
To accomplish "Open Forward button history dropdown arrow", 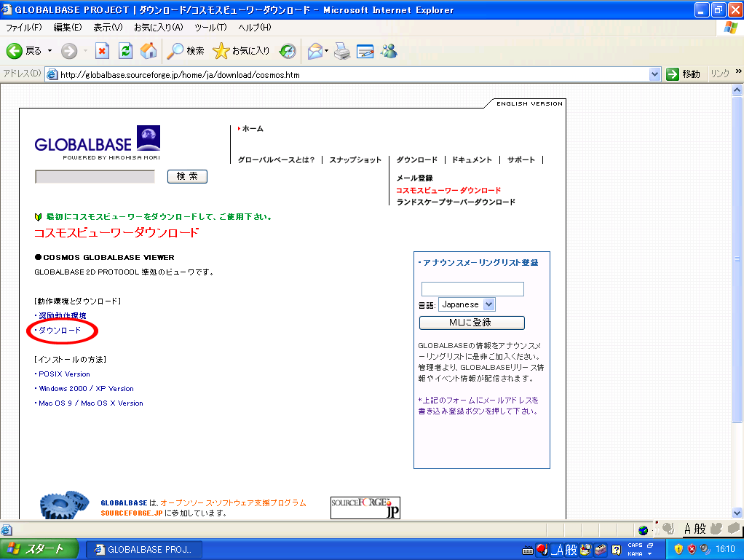I will click(85, 51).
